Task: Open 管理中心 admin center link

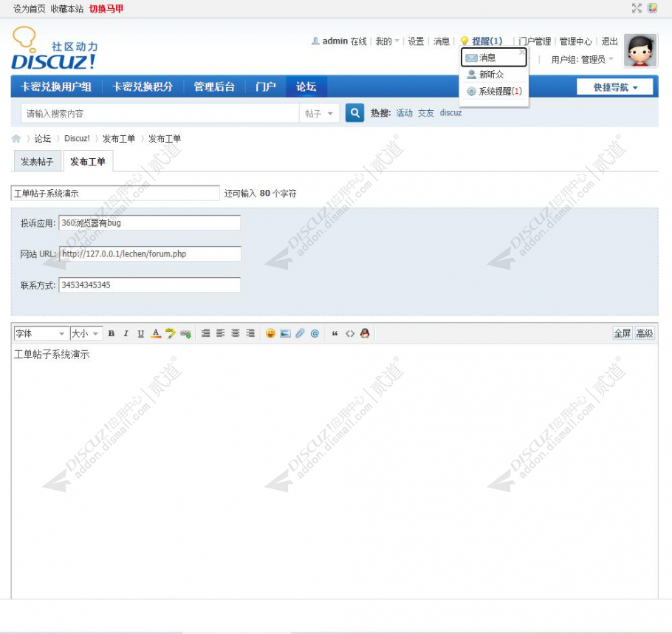Action: point(575,41)
